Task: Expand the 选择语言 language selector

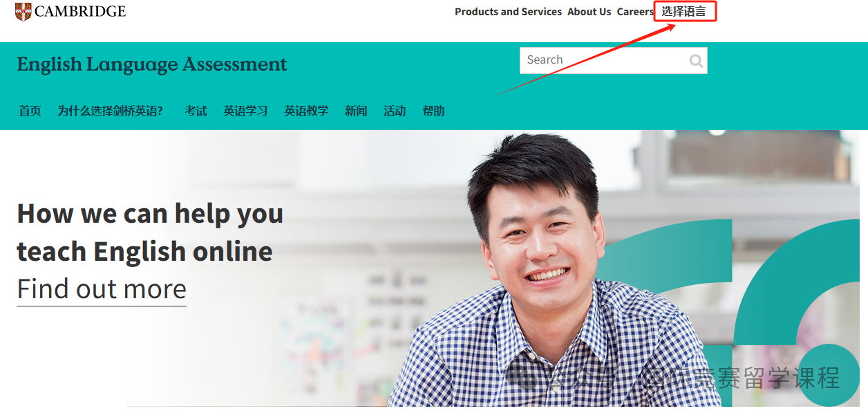Action: tap(684, 12)
